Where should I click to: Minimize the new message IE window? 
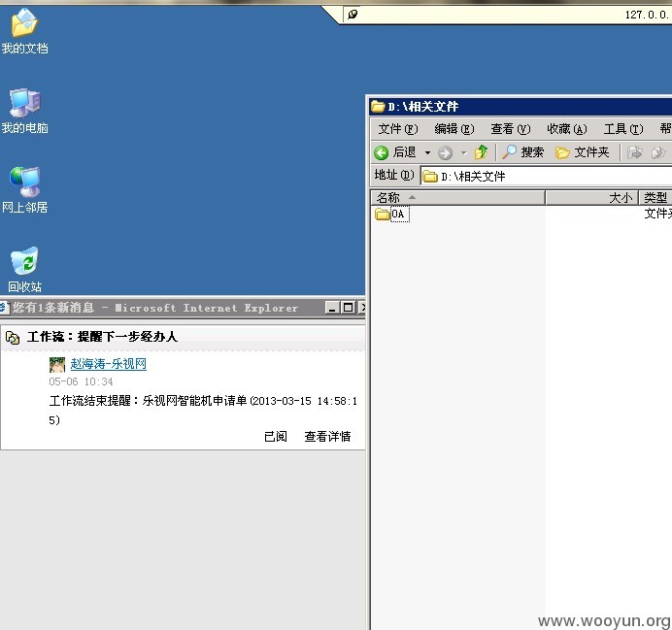[332, 308]
